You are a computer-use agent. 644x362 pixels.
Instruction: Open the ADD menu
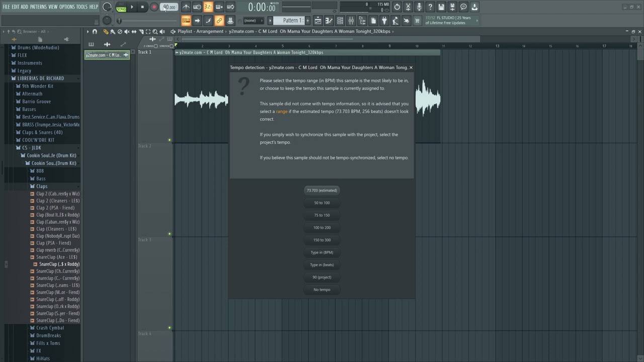(x=25, y=7)
